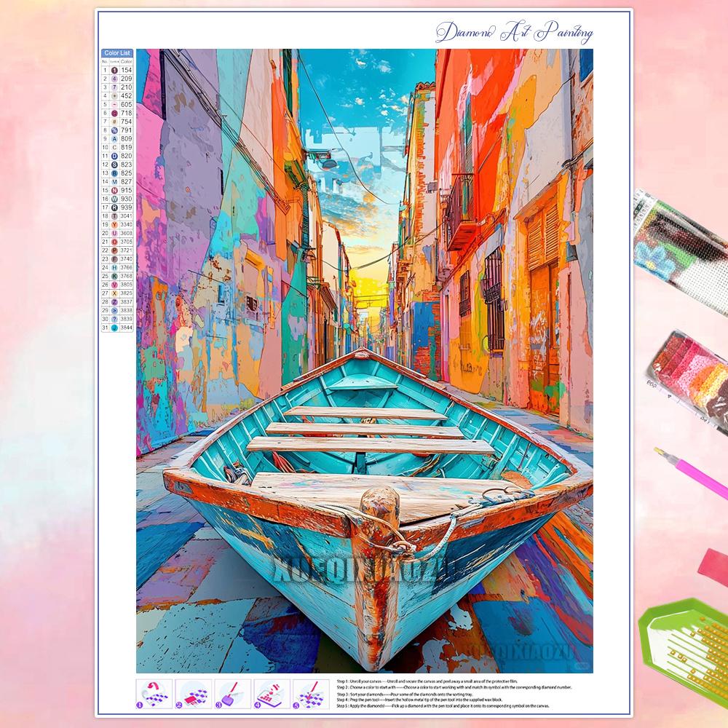The image size is (728, 728).
Task: Click the step 5 apply diamonds illustration
Action: tap(311, 694)
